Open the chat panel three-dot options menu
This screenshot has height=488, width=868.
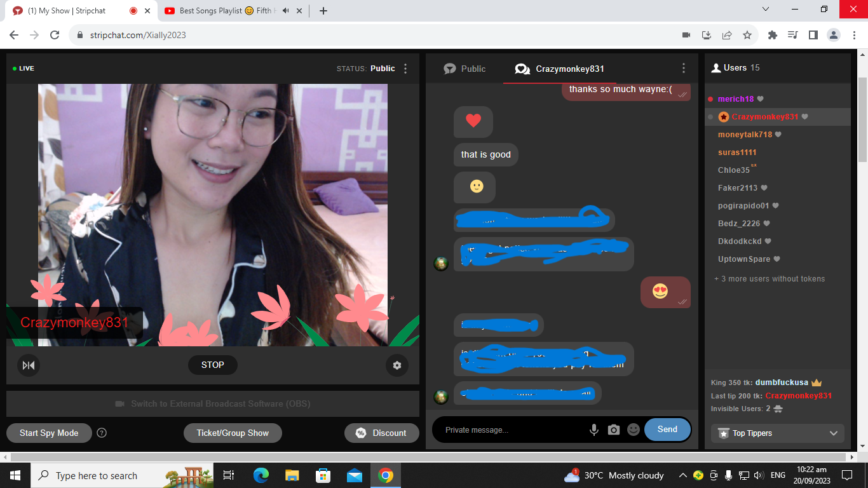click(x=684, y=69)
